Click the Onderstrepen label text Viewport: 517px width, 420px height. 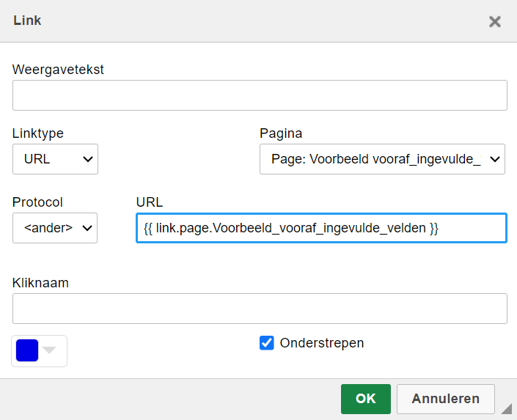coord(321,343)
